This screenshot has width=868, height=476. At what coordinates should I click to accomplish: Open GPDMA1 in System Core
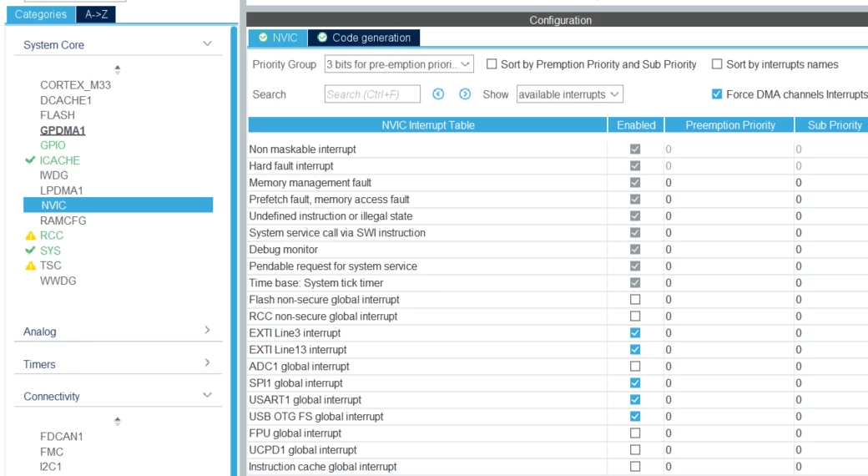click(63, 130)
